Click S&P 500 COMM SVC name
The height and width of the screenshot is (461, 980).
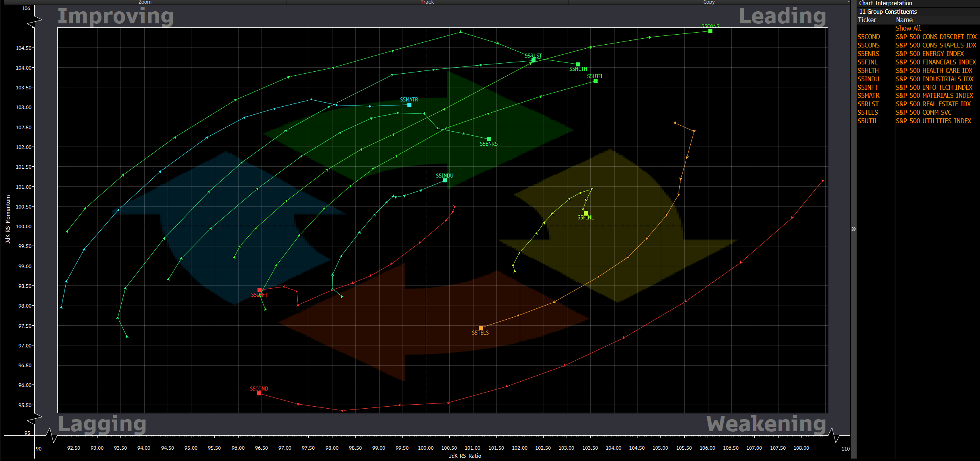(924, 112)
